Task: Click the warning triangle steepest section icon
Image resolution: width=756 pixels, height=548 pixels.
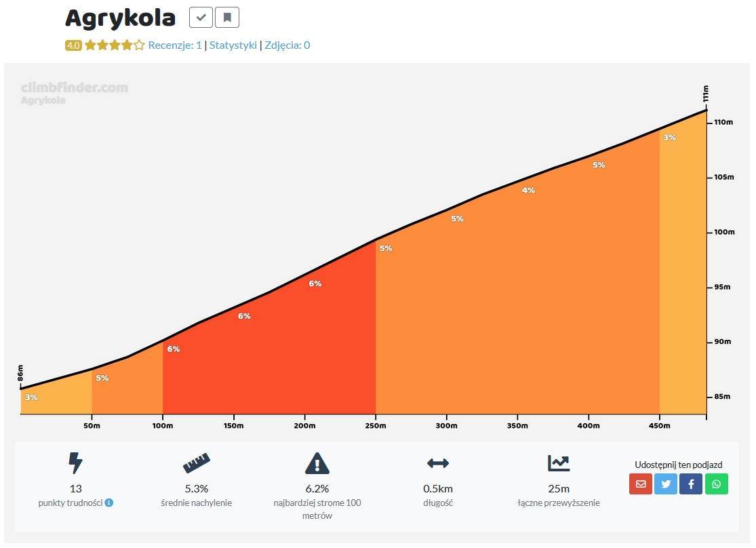Action: (317, 463)
